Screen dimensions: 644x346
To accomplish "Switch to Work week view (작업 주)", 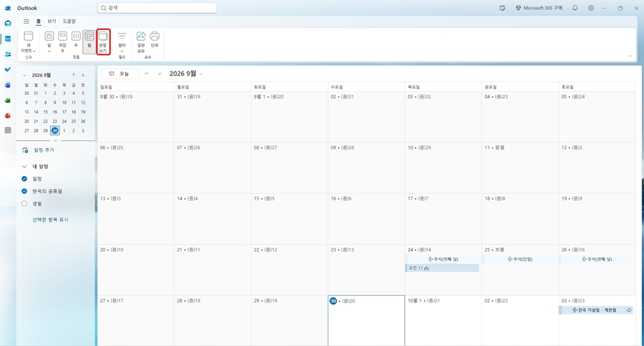I will point(62,42).
